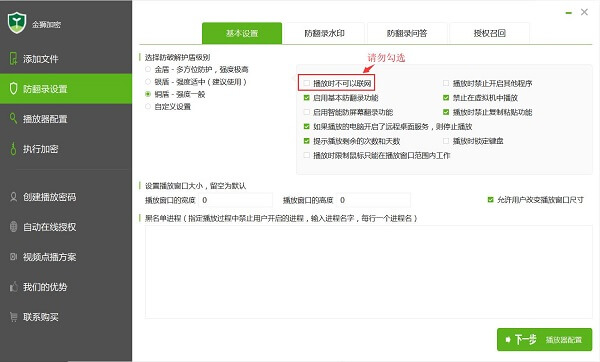600x362 pixels.
Task: Click the 黑名单进程 text area
Action: pyautogui.click(x=368, y=272)
